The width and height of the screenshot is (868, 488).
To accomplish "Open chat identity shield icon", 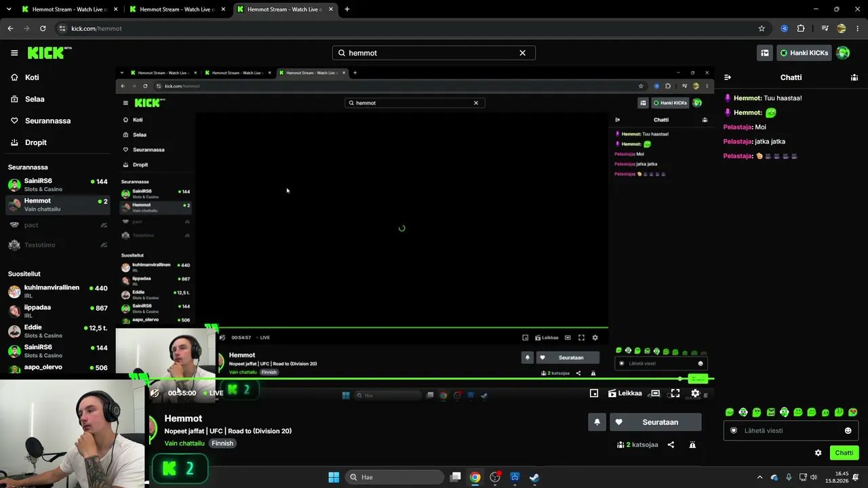I will [x=733, y=430].
